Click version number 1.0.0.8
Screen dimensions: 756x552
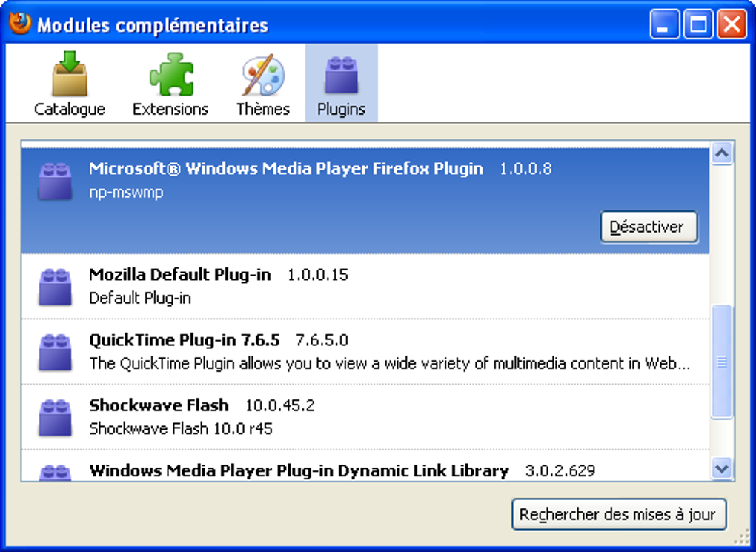tap(525, 169)
